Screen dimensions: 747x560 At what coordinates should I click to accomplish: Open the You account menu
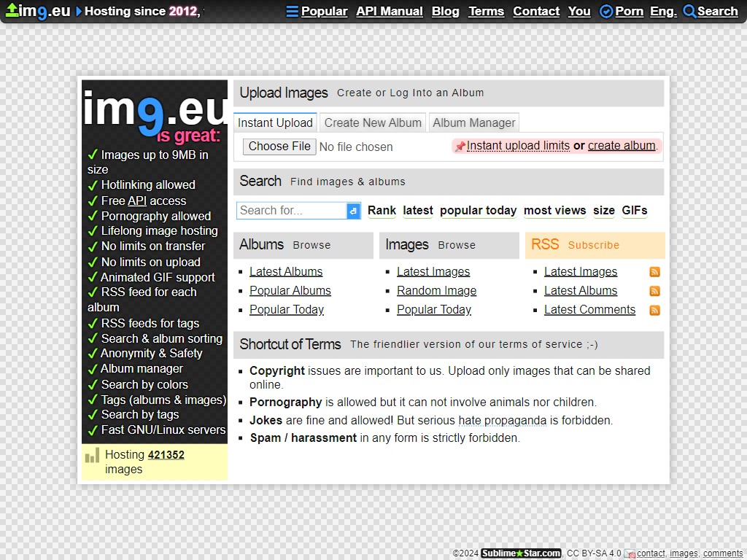pyautogui.click(x=579, y=12)
